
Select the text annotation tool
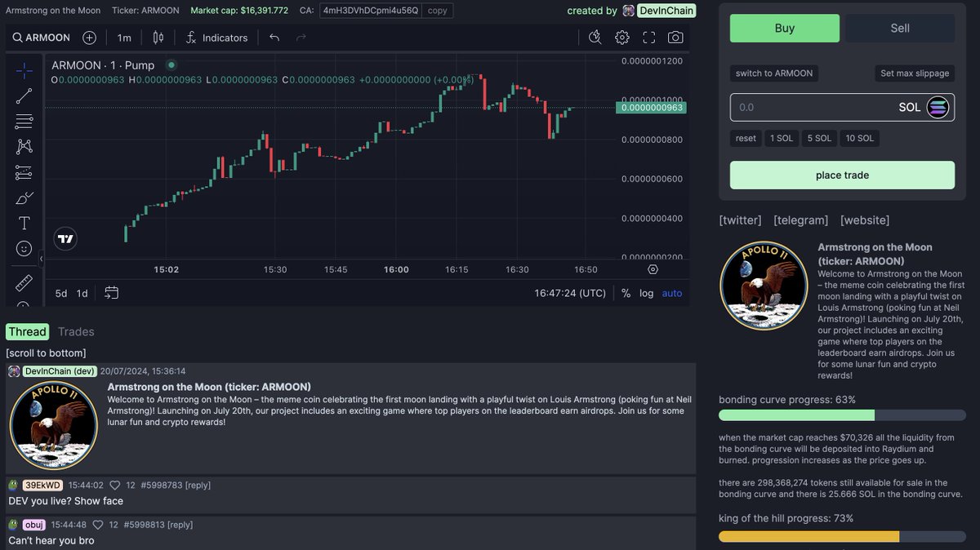(x=24, y=223)
